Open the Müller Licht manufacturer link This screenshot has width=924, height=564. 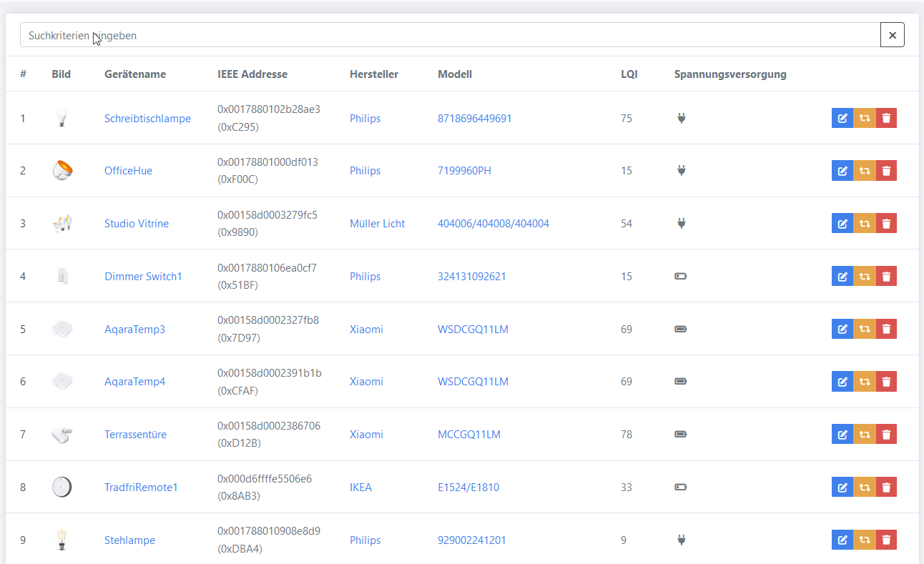(377, 224)
